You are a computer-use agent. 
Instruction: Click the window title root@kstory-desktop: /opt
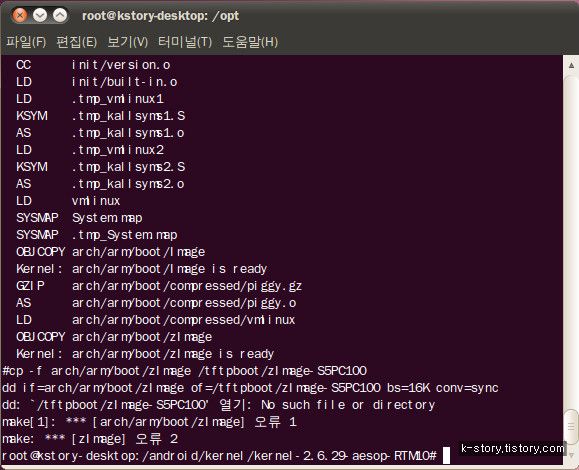tap(160, 16)
